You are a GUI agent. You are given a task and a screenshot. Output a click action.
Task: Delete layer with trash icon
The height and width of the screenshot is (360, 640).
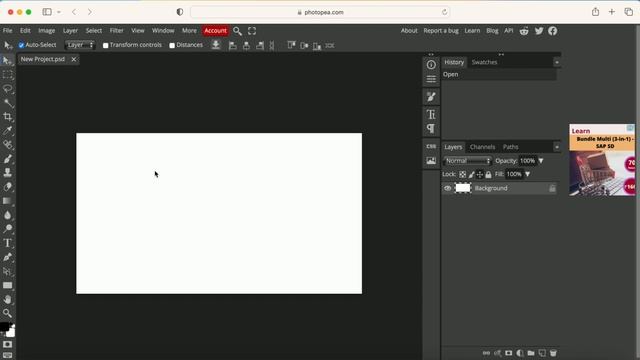pos(553,353)
